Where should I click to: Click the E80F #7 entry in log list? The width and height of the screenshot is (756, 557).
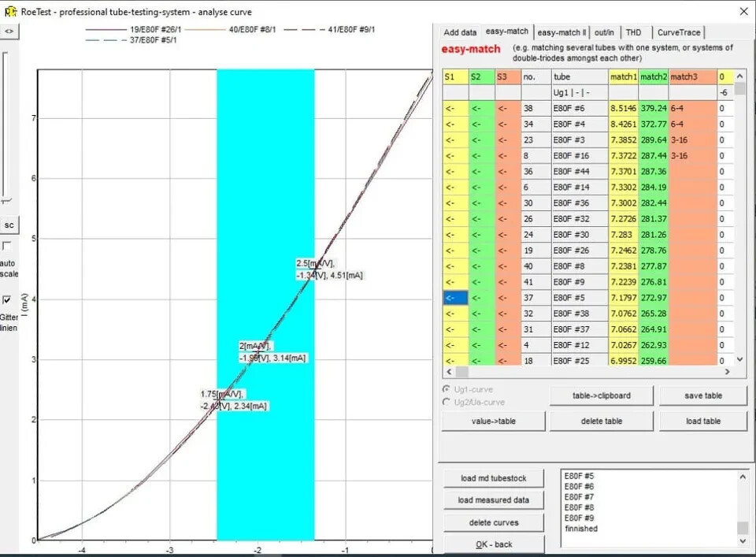click(579, 496)
